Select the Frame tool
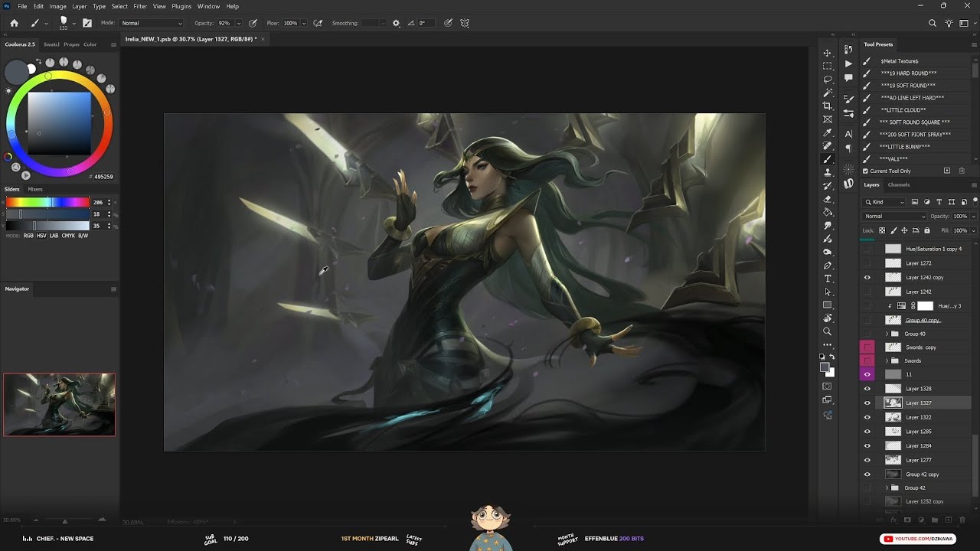The width and height of the screenshot is (980, 551). 827,119
